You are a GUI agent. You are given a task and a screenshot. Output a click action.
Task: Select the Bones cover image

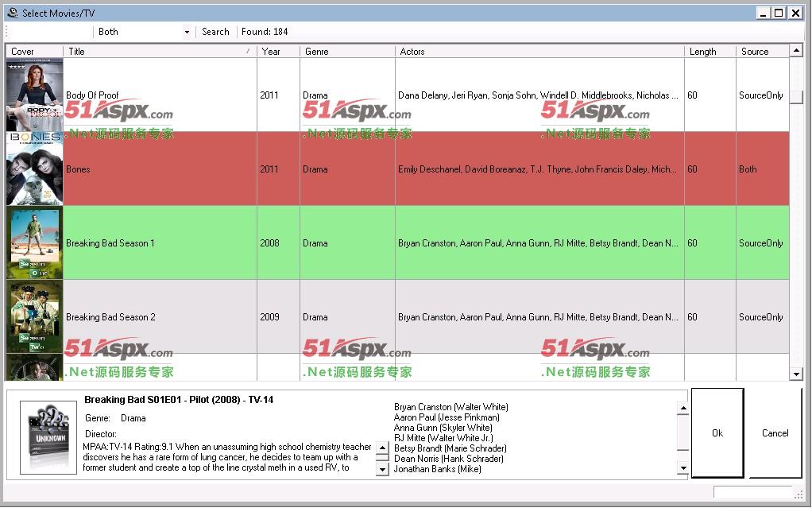[x=34, y=169]
